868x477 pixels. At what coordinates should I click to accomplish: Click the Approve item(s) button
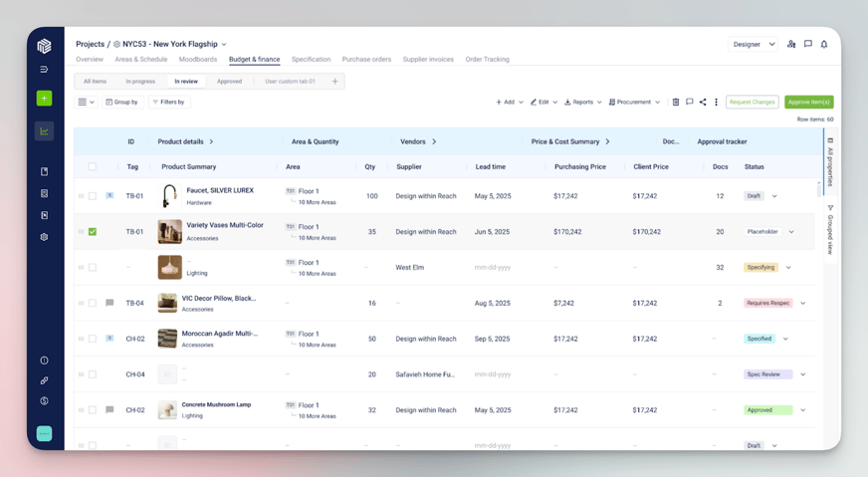point(808,102)
